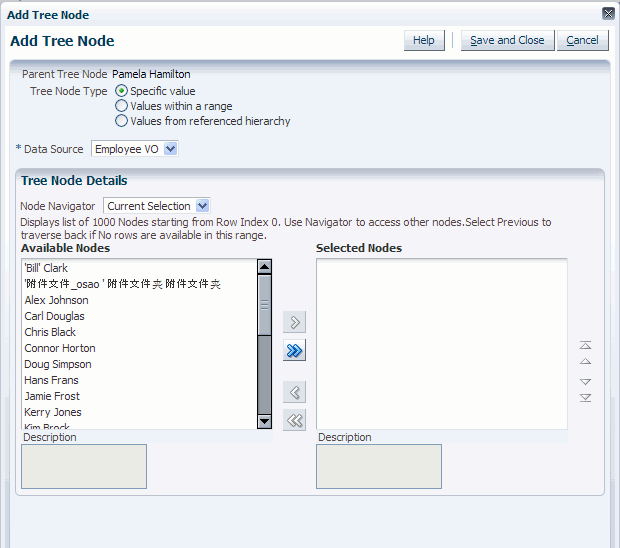Select Carl Douglas in Available Nodes
The image size is (620, 548).
[x=139, y=316]
